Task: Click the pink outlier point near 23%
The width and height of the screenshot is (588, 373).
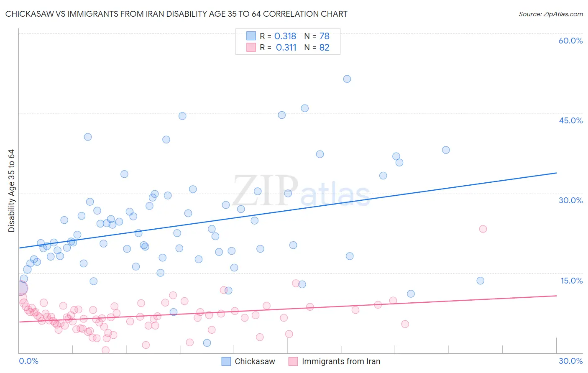Action: point(483,229)
